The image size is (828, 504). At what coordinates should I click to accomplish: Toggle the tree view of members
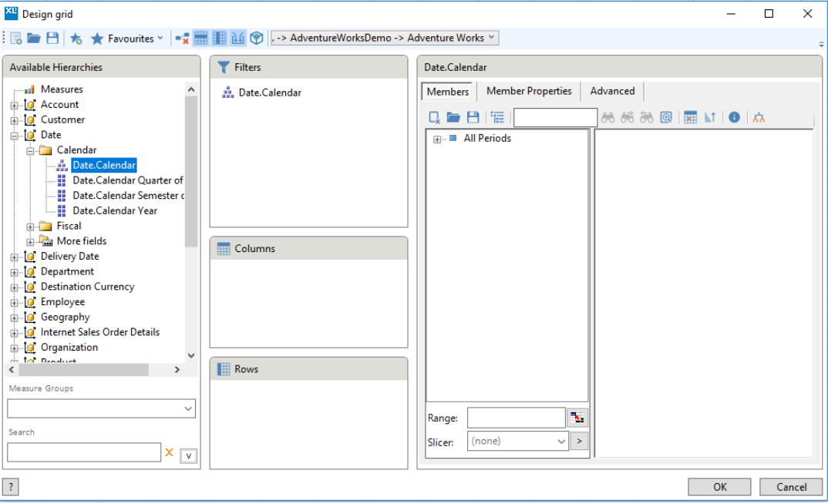[498, 117]
